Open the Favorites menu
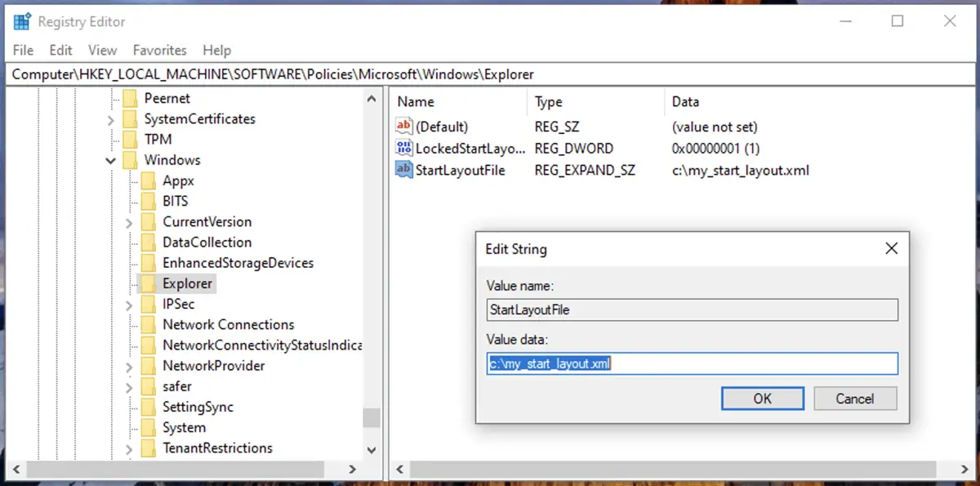The height and width of the screenshot is (486, 980). click(160, 51)
